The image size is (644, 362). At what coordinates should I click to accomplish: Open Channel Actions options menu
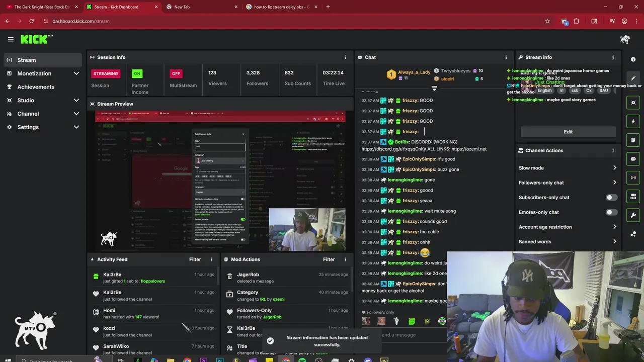[x=613, y=150]
